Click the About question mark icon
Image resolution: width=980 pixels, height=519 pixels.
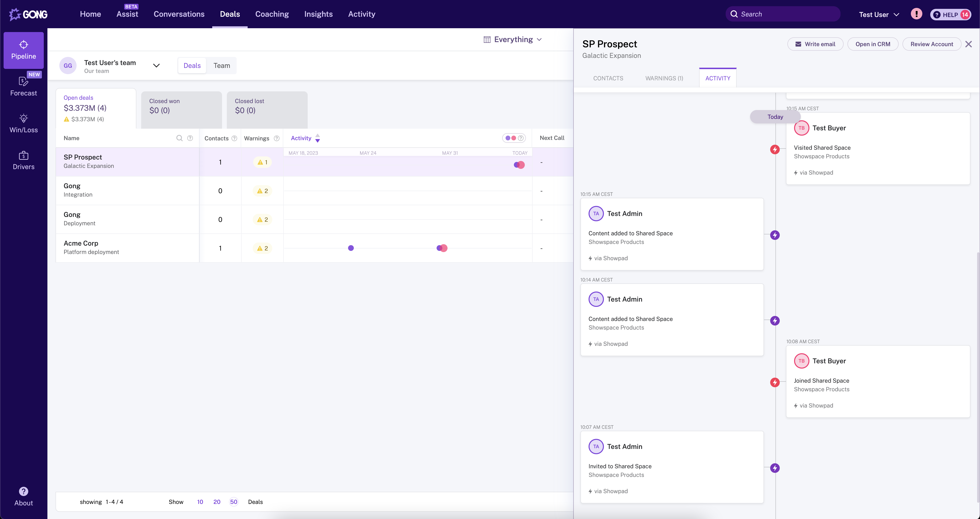(x=23, y=492)
